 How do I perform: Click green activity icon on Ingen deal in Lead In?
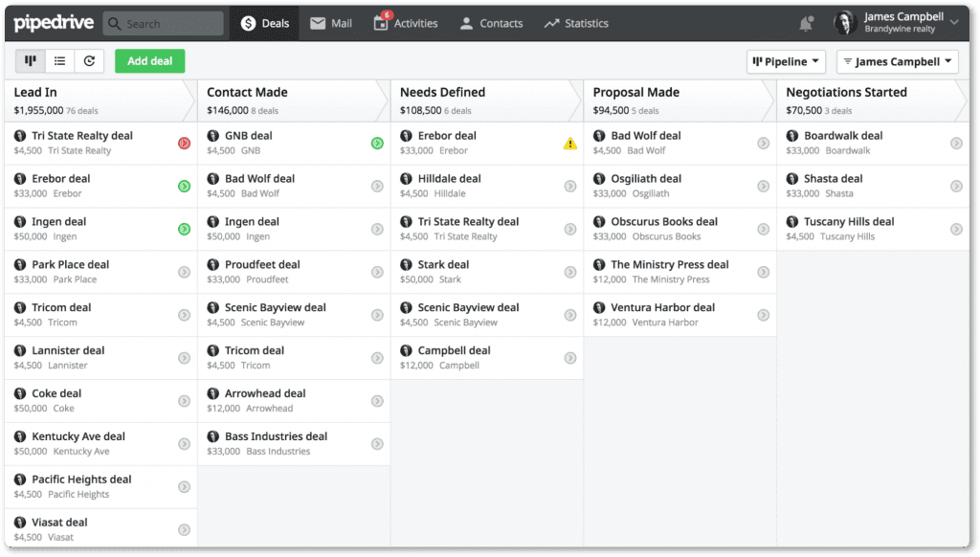click(184, 229)
